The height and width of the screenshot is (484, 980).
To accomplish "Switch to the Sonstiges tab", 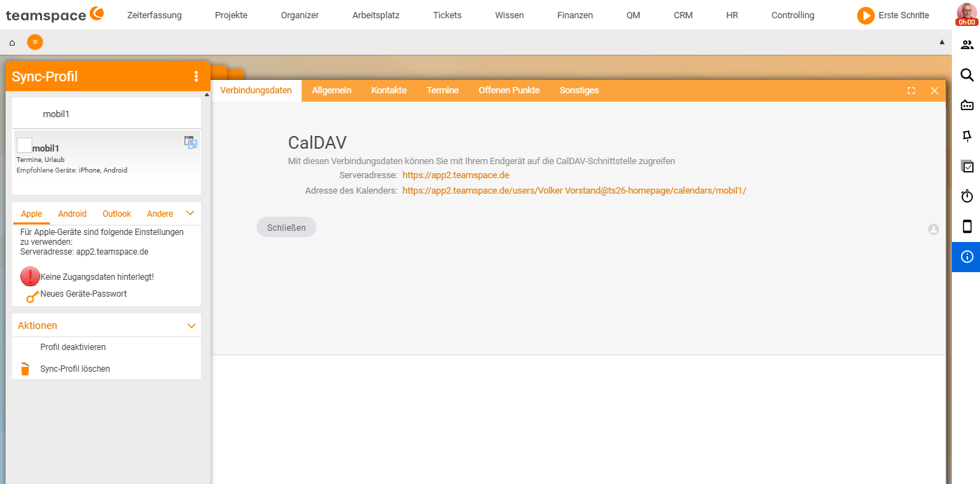I will pos(579,90).
